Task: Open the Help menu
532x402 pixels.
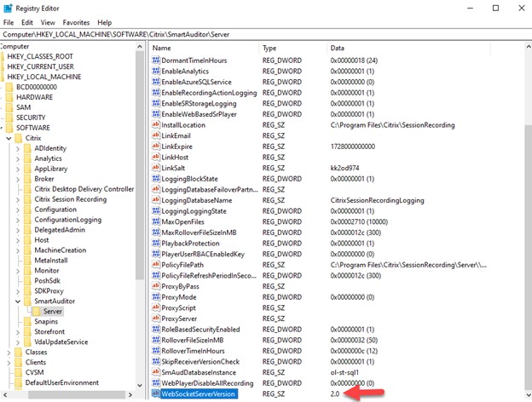Action: point(105,22)
